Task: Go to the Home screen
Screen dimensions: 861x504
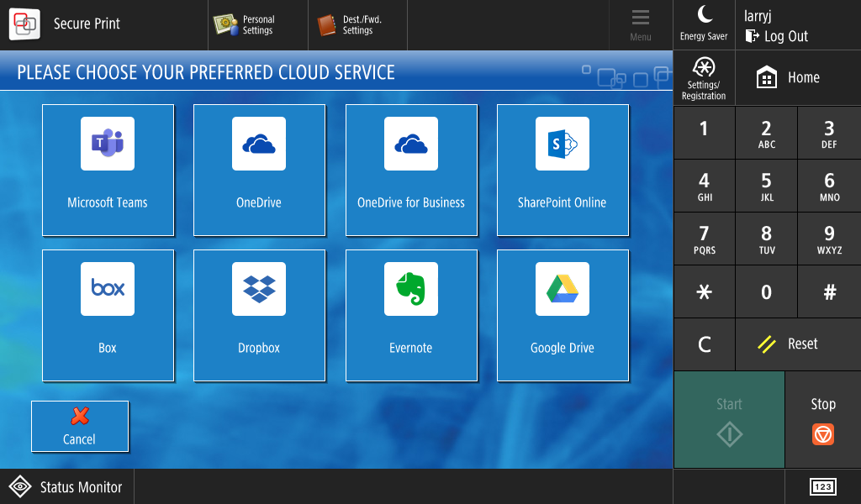Action: tap(789, 78)
